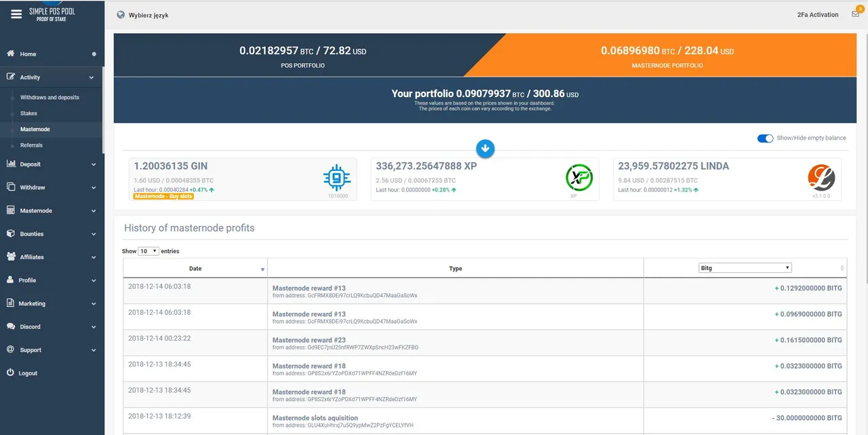The height and width of the screenshot is (435, 868).
Task: Click the Date column header
Action: coord(195,269)
